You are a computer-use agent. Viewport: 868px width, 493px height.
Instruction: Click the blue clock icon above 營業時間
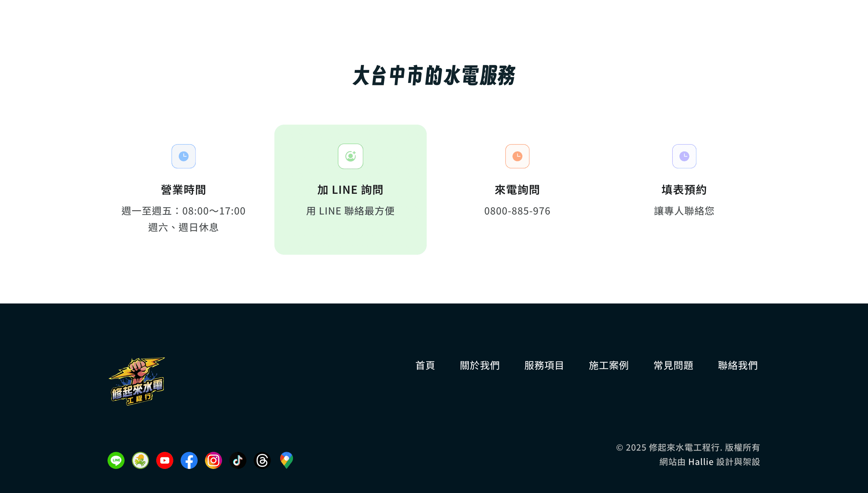(183, 156)
